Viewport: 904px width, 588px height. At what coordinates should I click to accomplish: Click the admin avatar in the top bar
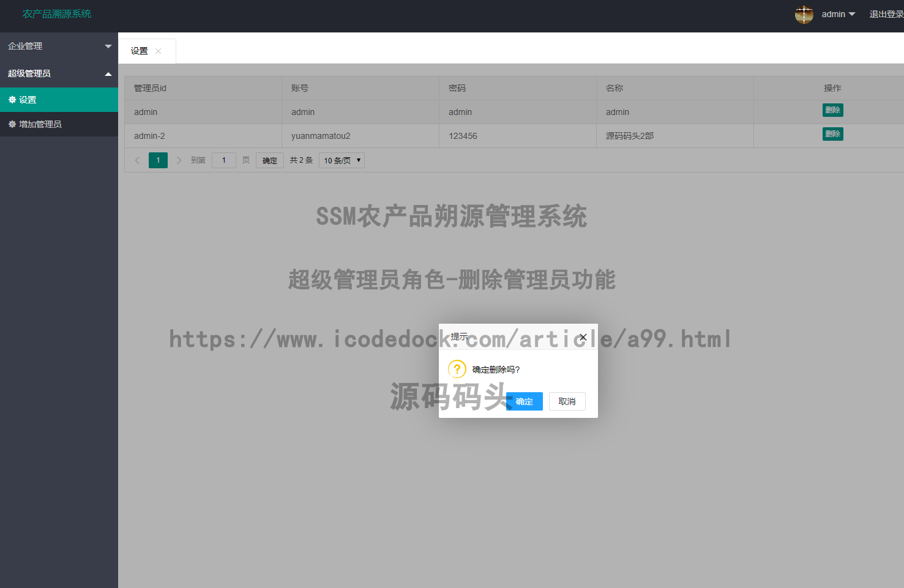click(804, 14)
